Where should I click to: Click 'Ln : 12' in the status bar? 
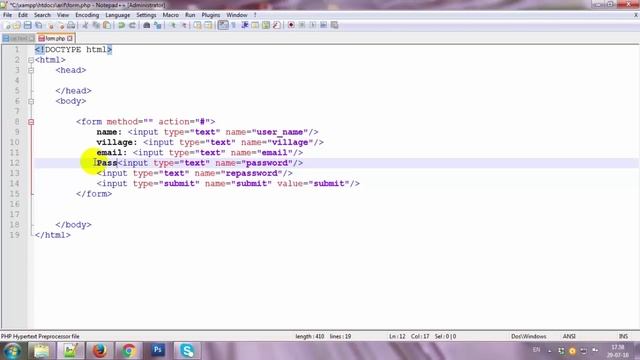[397, 336]
